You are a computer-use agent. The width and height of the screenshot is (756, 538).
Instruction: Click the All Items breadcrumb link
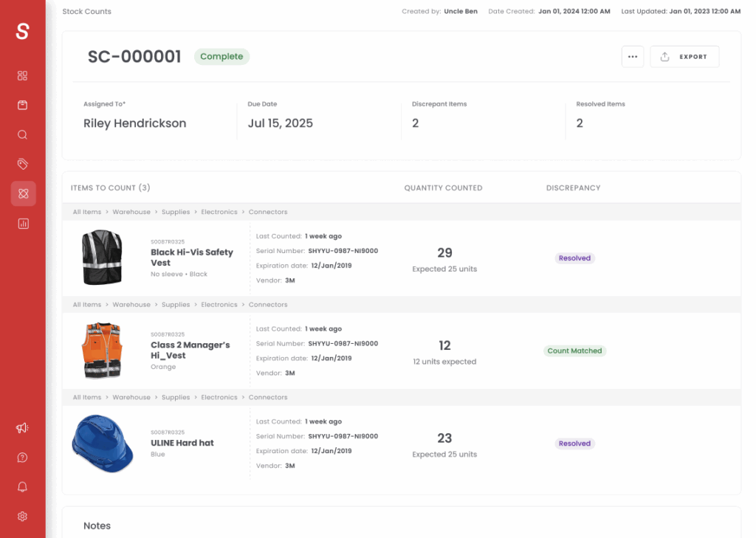click(86, 212)
